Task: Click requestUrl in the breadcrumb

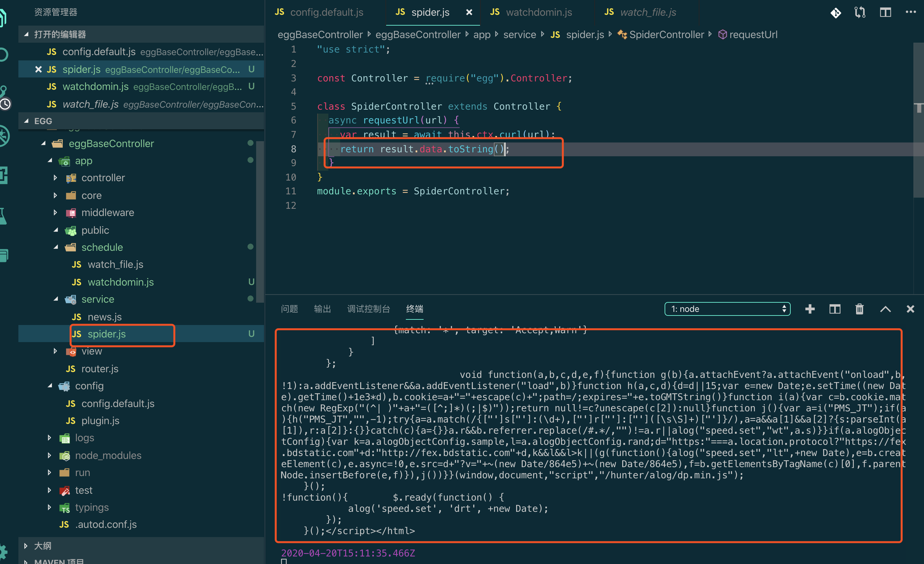Action: tap(753, 34)
